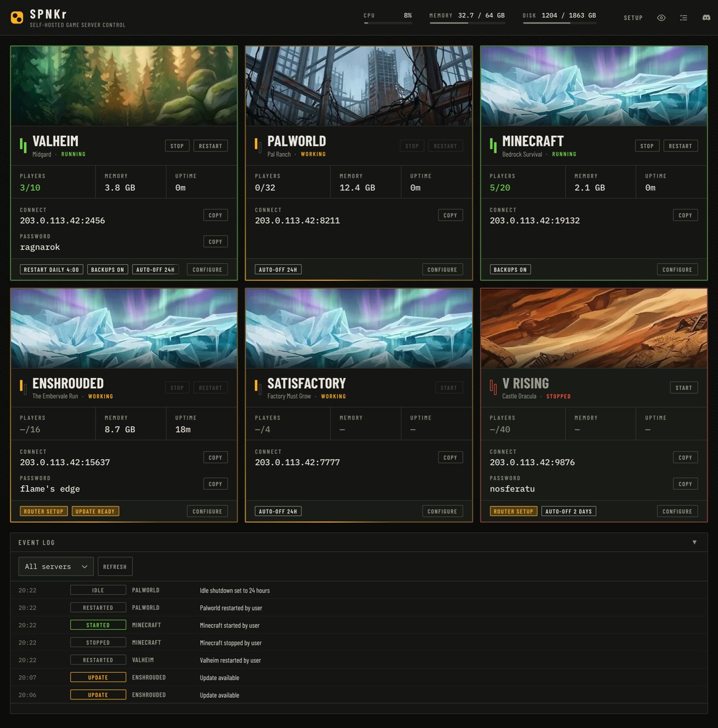Viewport: 718px width, 728px height.
Task: Click Stop on the Palworld card
Action: [x=412, y=146]
